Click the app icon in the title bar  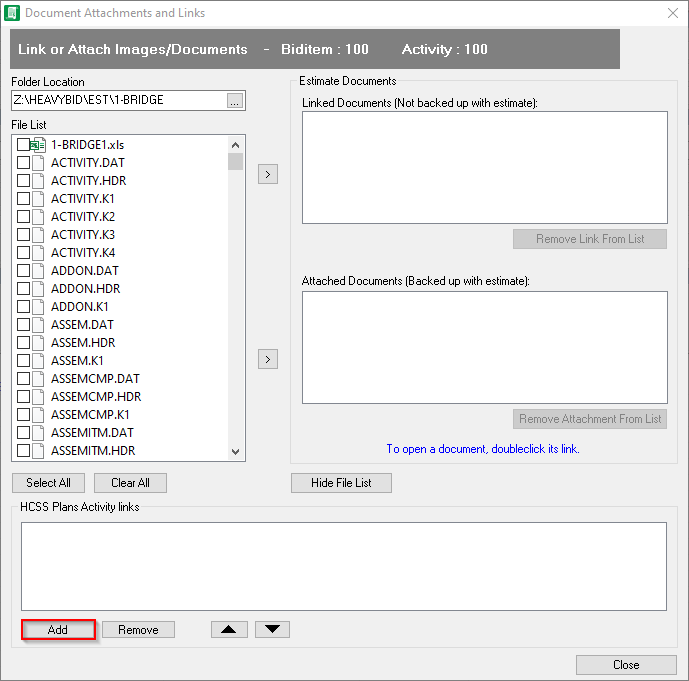tap(12, 13)
